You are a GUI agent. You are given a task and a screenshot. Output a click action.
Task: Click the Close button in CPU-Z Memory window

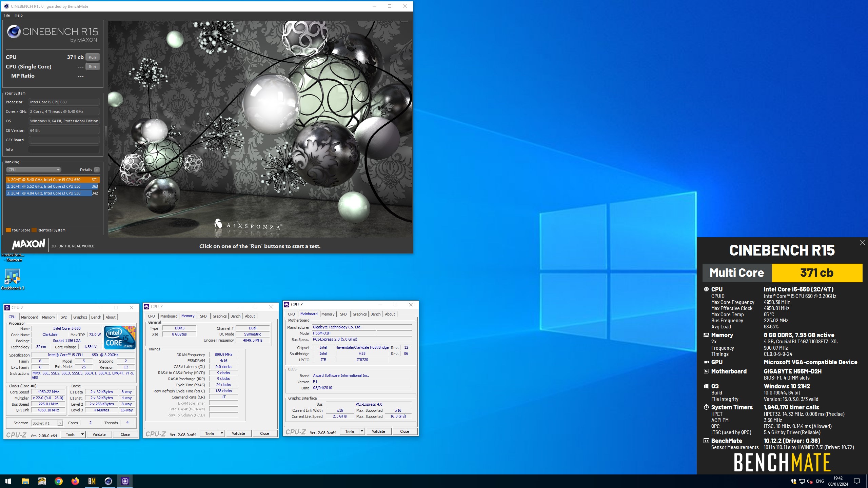[264, 433]
